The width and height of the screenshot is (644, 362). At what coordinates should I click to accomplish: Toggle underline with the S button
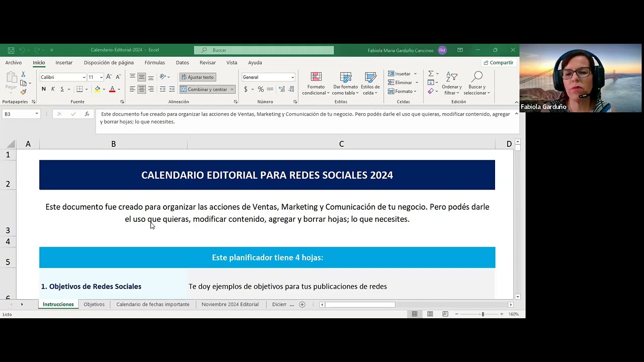(x=62, y=89)
